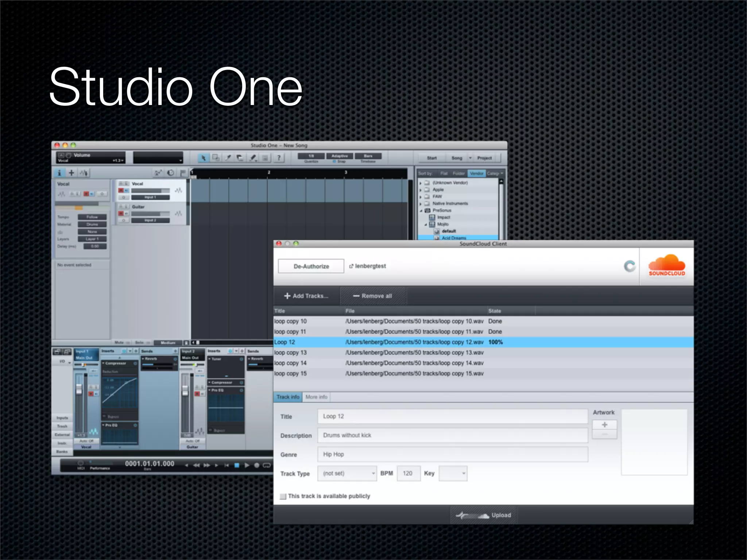
Task: Expand the Apple vendor folder
Action: (x=421, y=190)
